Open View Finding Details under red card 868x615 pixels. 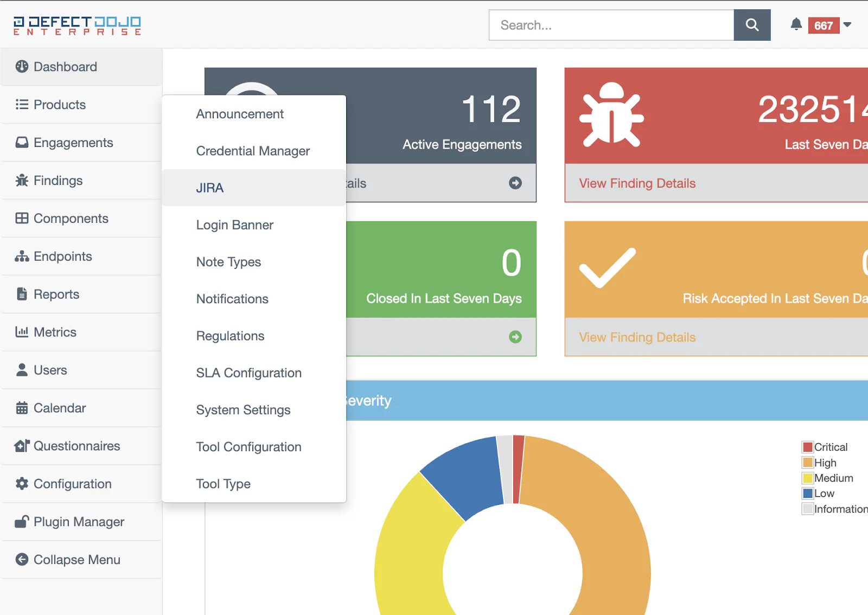point(637,183)
